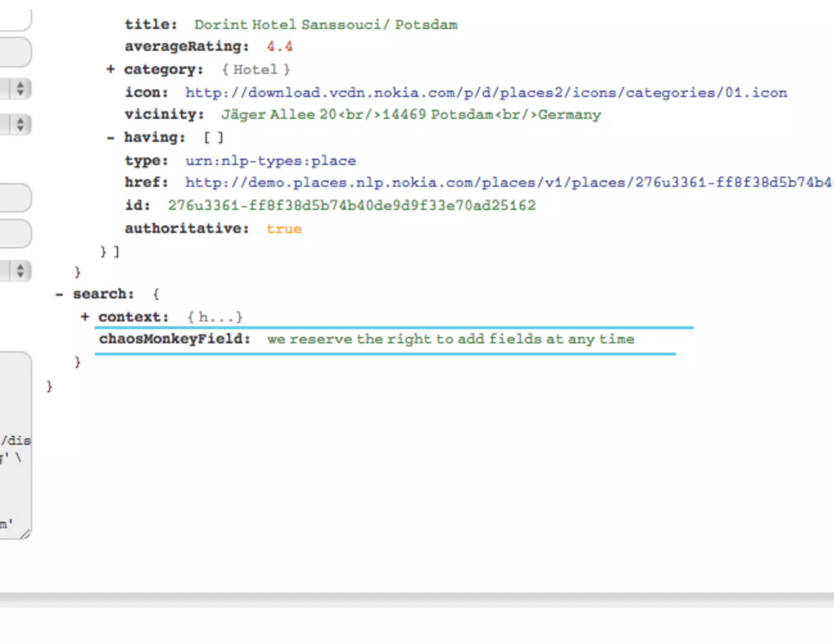Expand the context node
The image size is (834, 644).
coord(85,317)
